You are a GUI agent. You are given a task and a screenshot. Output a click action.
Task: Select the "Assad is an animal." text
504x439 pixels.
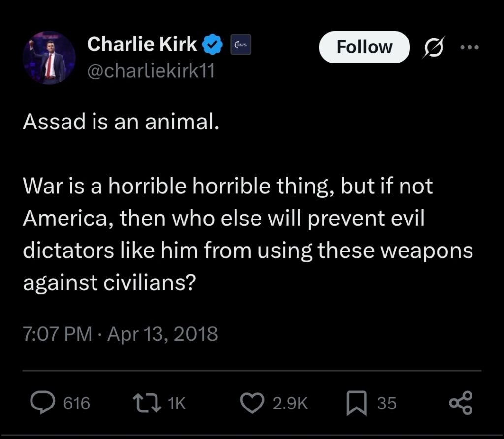tap(121, 122)
